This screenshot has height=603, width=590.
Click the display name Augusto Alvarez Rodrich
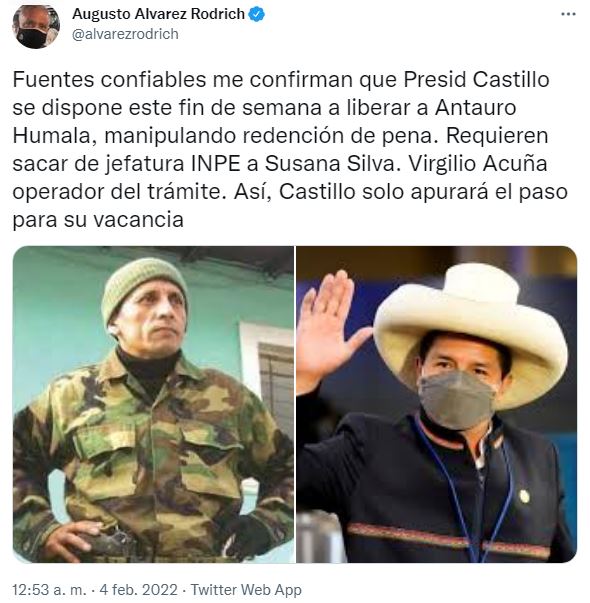click(158, 14)
